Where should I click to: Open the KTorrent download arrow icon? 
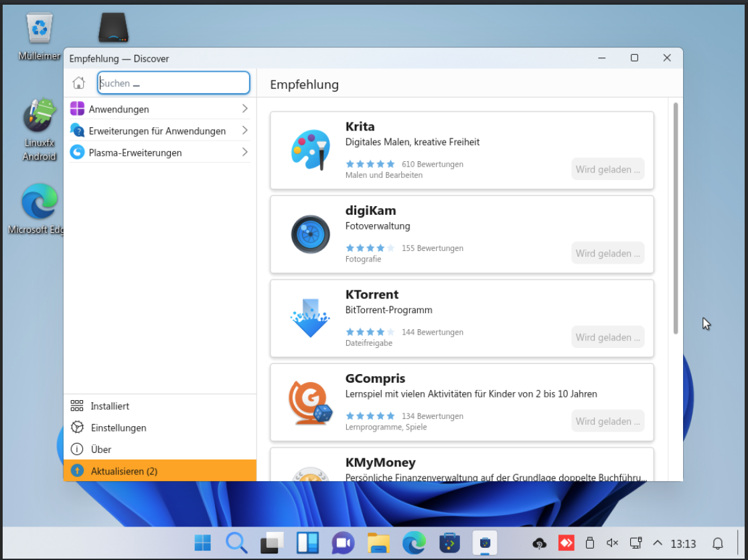pos(311,318)
